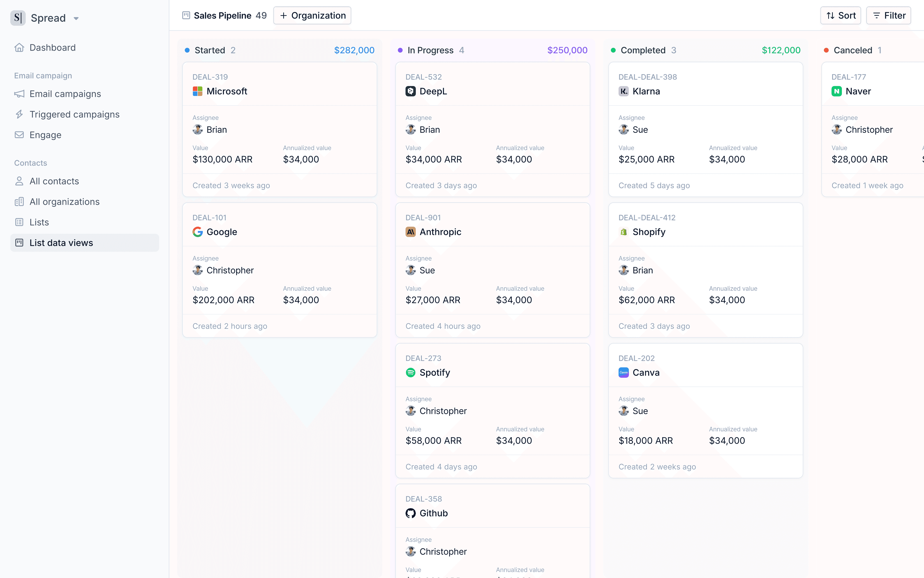This screenshot has width=924, height=578.
Task: Click the green Completed status dot
Action: click(613, 50)
